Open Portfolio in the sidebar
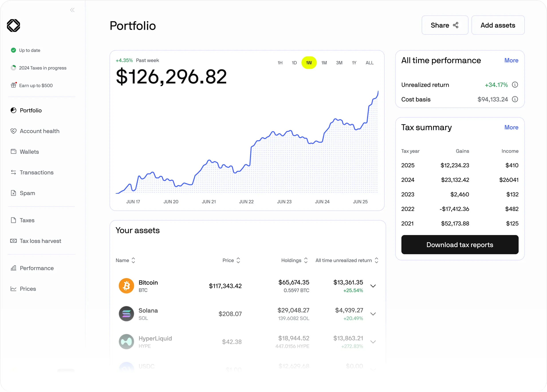 coord(30,110)
